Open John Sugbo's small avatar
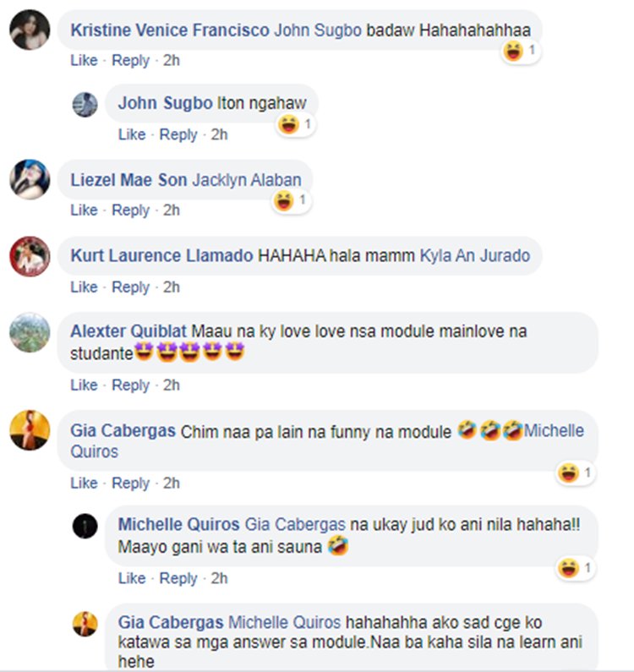Viewport: 634px width, 672px height. point(85,105)
